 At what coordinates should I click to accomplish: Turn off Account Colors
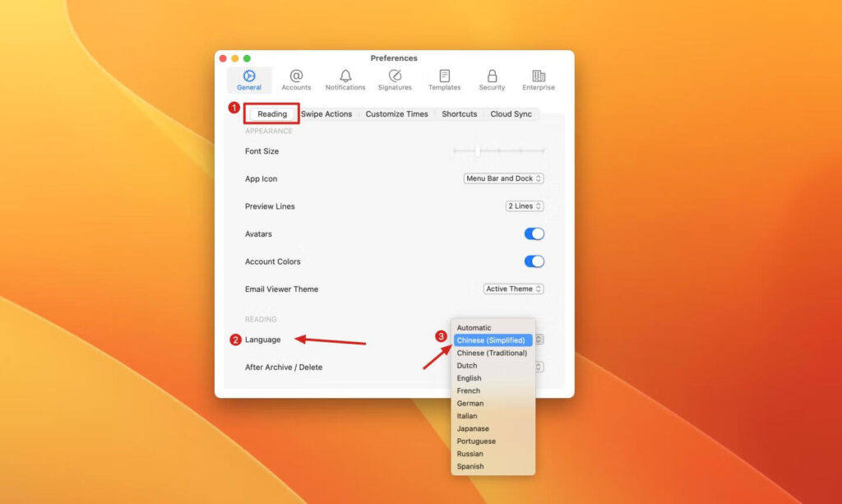(x=534, y=261)
